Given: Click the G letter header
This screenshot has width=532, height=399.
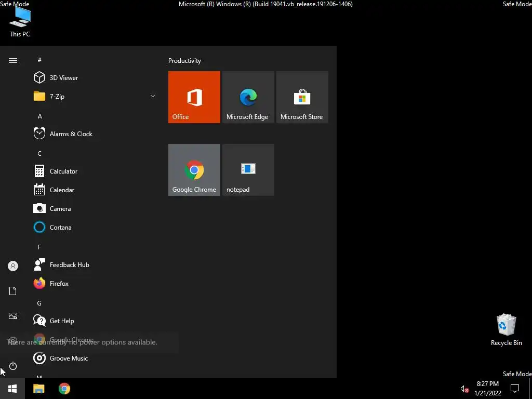Looking at the screenshot, I should click(39, 303).
